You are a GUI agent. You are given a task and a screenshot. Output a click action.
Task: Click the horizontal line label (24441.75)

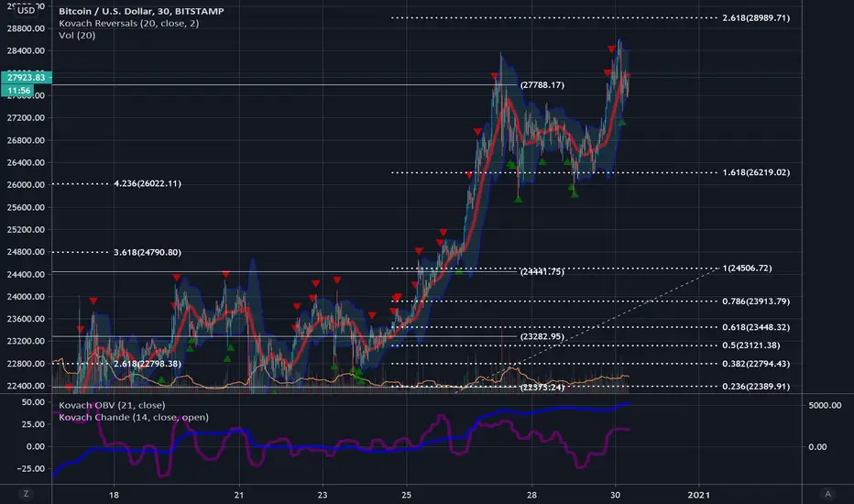pos(542,271)
